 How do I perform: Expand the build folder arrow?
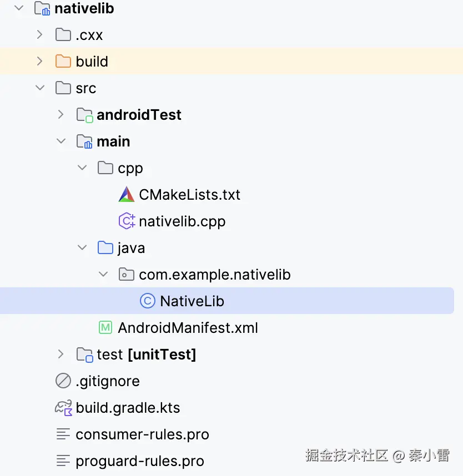pyautogui.click(x=39, y=62)
